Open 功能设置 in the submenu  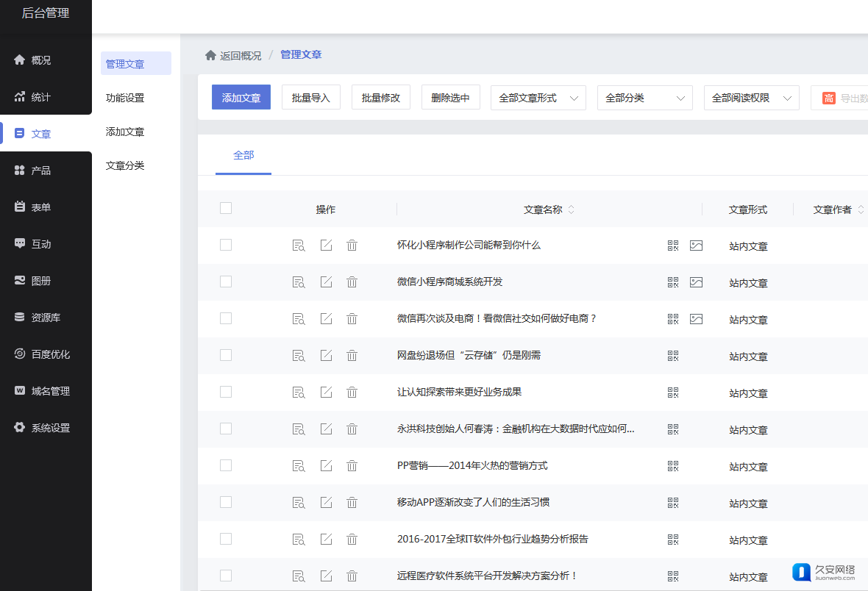(125, 98)
